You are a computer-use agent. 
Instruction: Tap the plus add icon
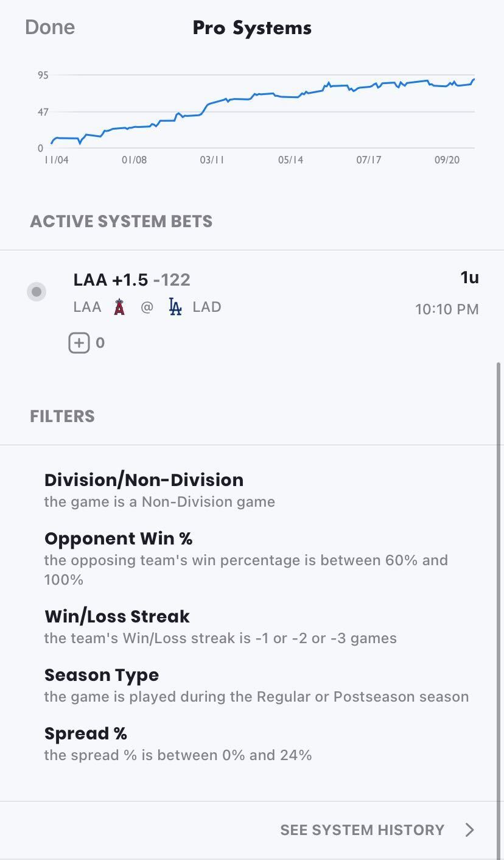(79, 343)
